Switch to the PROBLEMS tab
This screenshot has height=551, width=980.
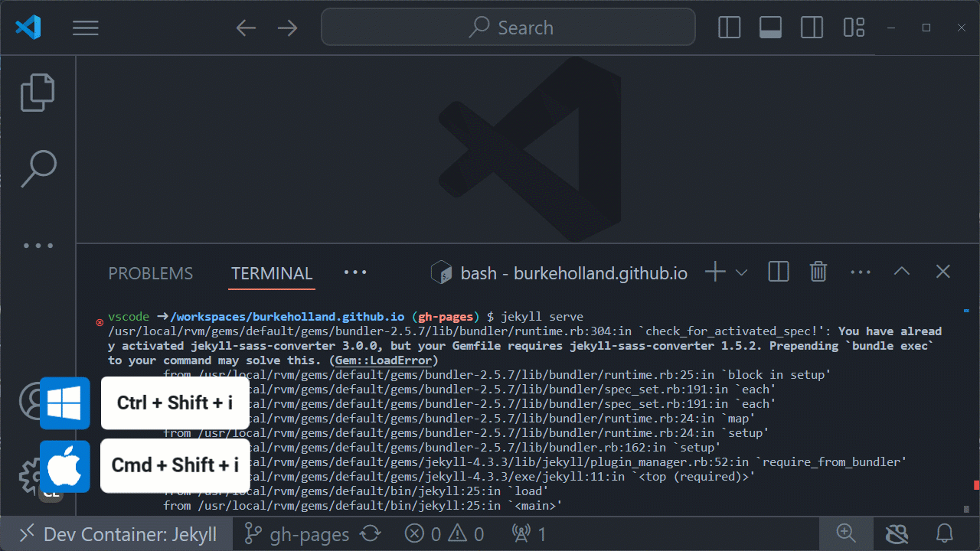(150, 273)
